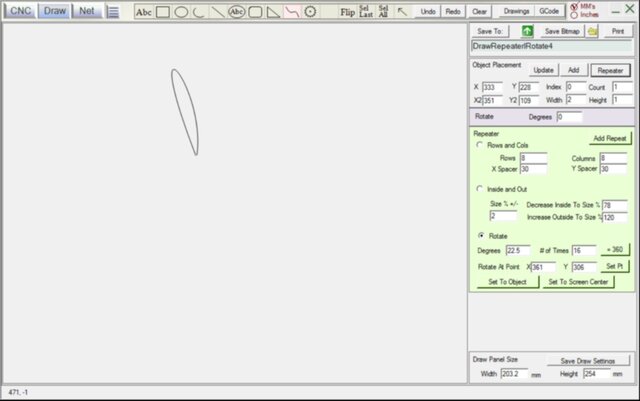Click the Size % +/- field
Viewport: 640px width, 401px height.
click(503, 216)
